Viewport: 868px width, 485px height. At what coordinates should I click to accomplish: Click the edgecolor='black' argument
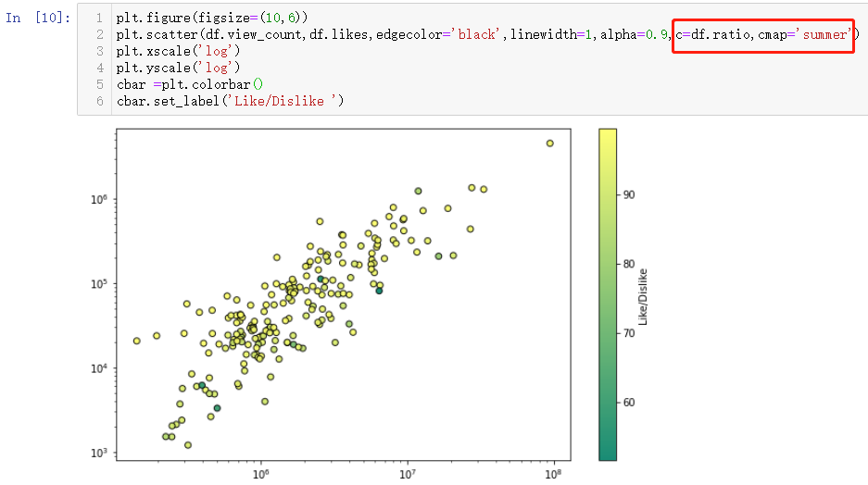click(438, 34)
